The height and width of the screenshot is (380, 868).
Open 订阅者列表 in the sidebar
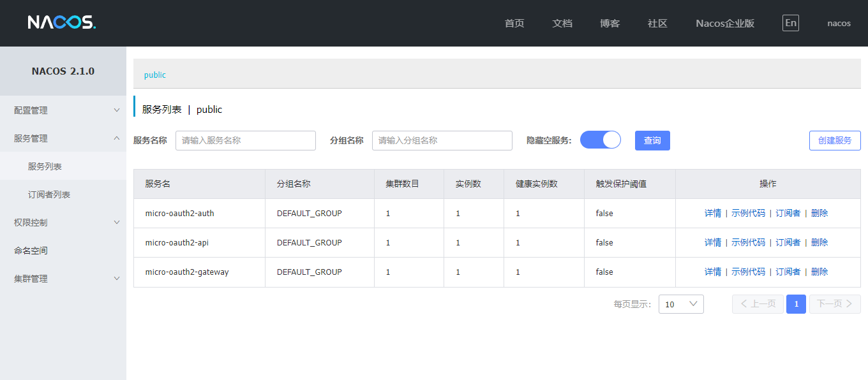point(63,194)
